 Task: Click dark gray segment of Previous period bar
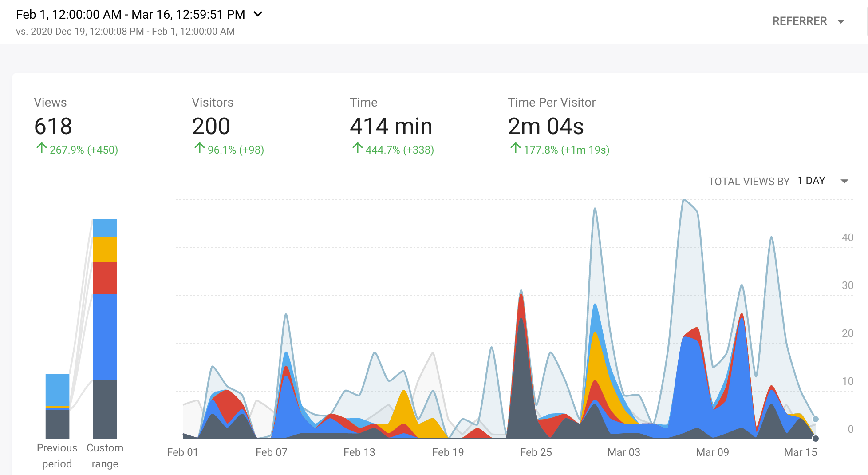(x=57, y=424)
